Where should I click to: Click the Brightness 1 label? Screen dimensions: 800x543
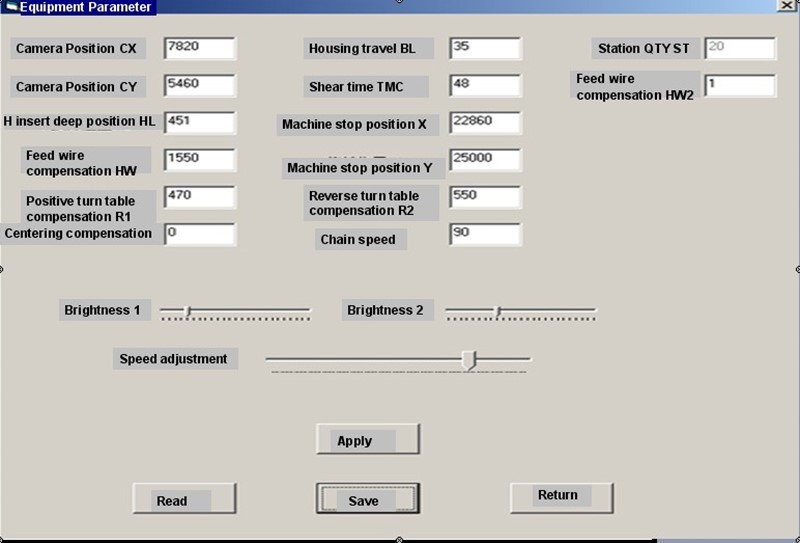tap(105, 310)
